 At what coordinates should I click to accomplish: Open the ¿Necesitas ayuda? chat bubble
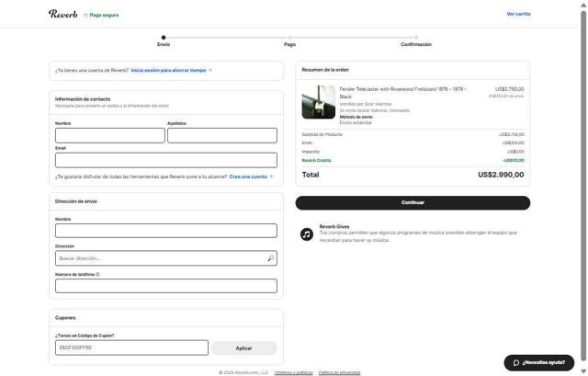(538, 362)
